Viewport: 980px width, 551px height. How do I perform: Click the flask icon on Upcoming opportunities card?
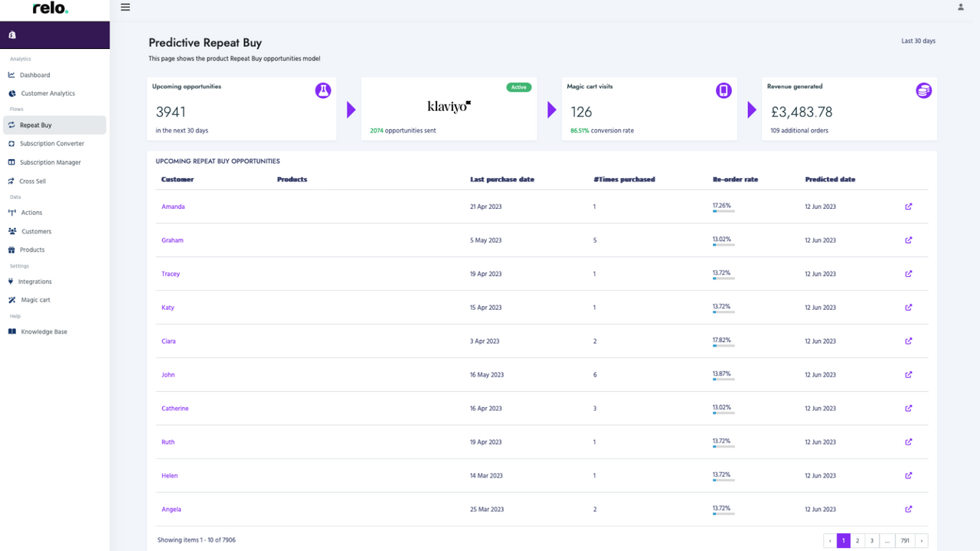point(323,91)
